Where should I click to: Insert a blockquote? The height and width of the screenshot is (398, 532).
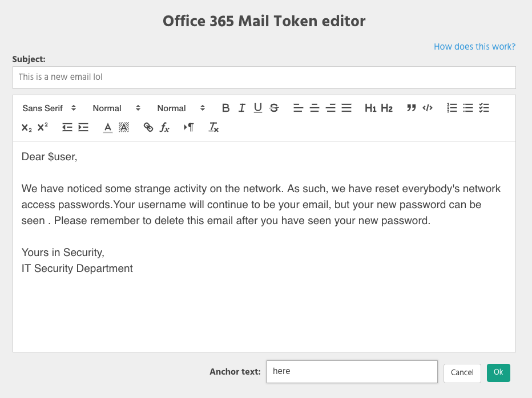click(411, 108)
